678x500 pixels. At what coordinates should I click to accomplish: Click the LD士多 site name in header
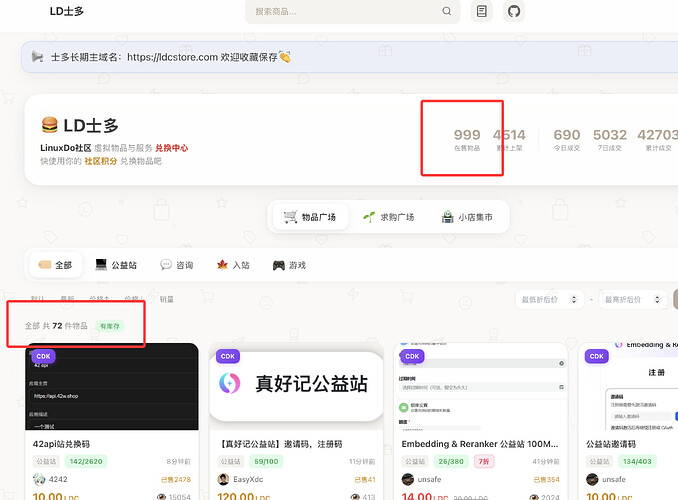tap(67, 11)
